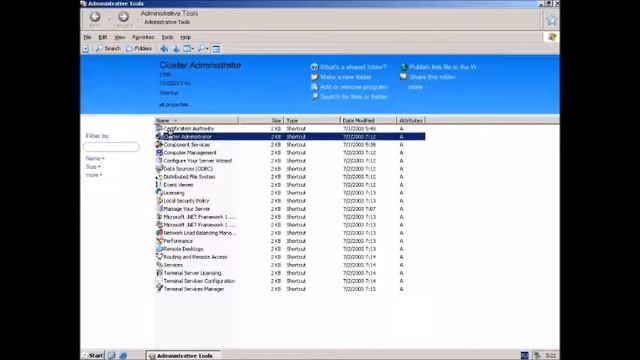Open the Favorites menu
Screen dimensions: 640x360
tap(143, 37)
